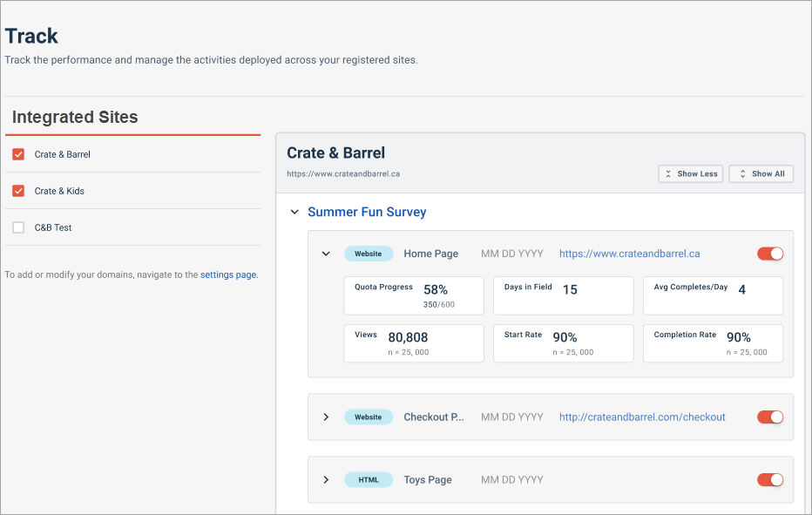812x515 pixels.
Task: Click the 350/600 quota count
Action: 438,305
